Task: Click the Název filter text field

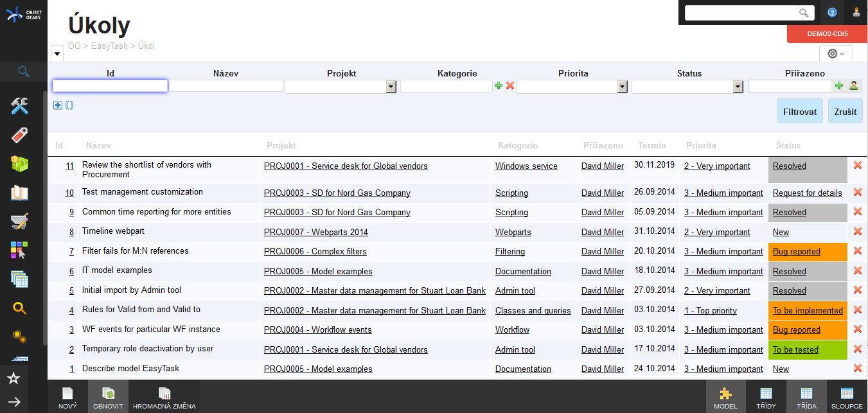Action: point(226,86)
